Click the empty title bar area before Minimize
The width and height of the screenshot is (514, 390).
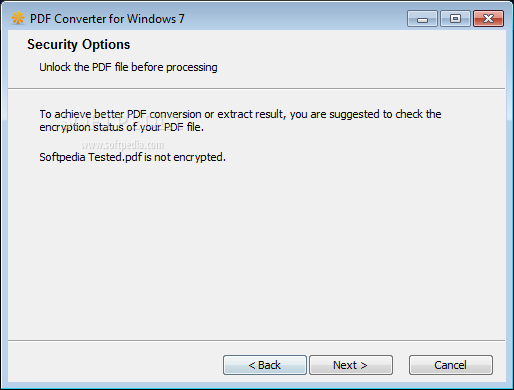pyautogui.click(x=295, y=19)
